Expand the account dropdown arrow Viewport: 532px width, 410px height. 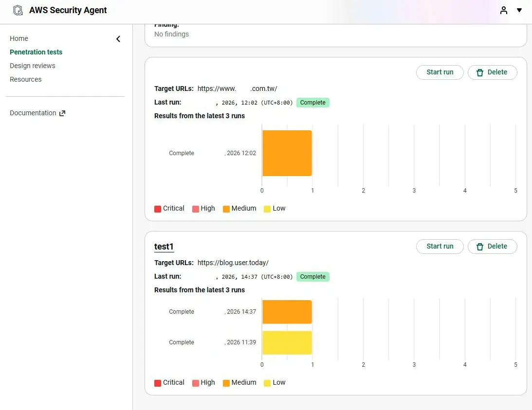click(519, 10)
